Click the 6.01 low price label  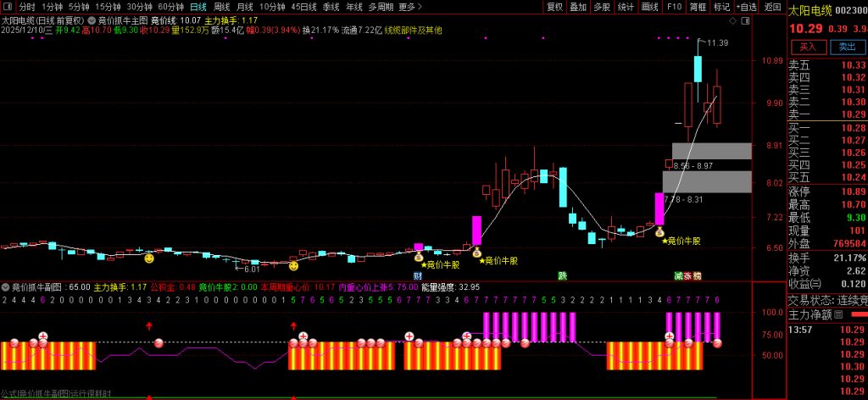[x=251, y=269]
